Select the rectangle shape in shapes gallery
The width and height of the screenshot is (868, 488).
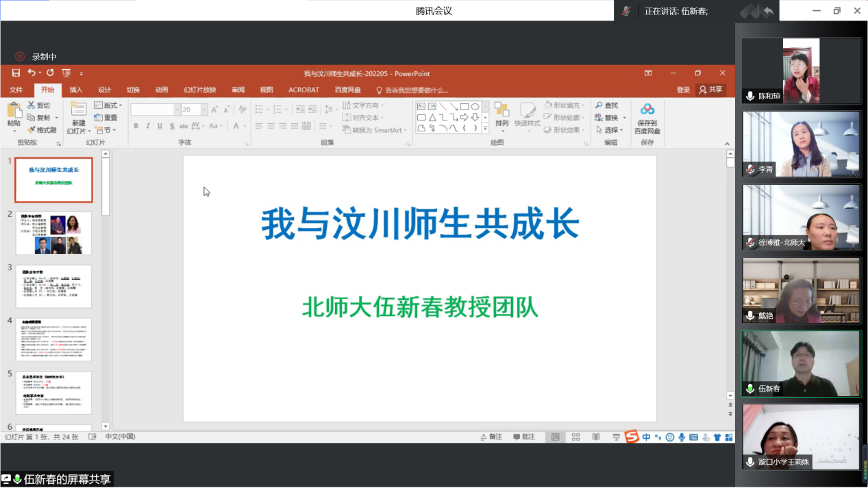click(x=464, y=106)
